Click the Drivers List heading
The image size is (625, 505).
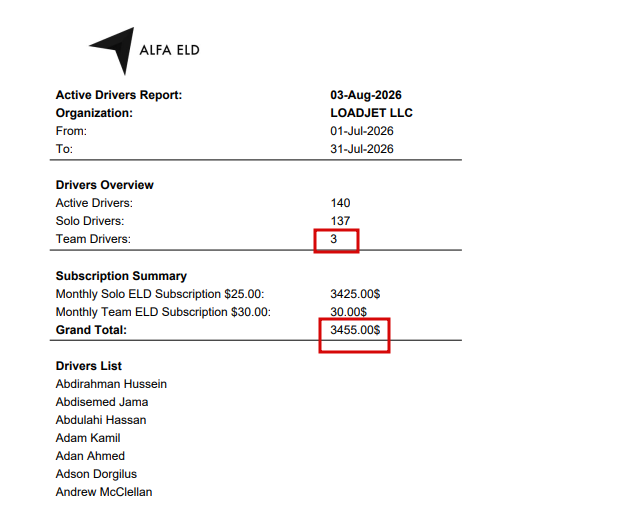[88, 366]
